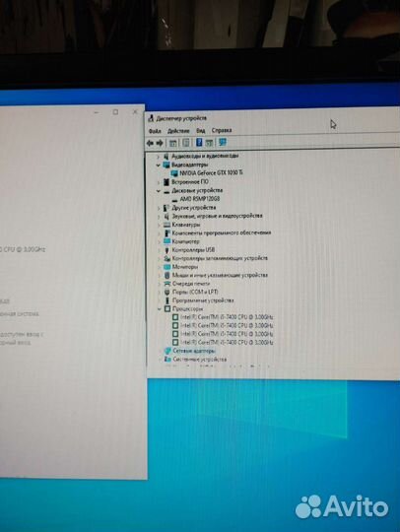Expand the Системные устройства node
The width and height of the screenshot is (400, 532).
[160, 360]
